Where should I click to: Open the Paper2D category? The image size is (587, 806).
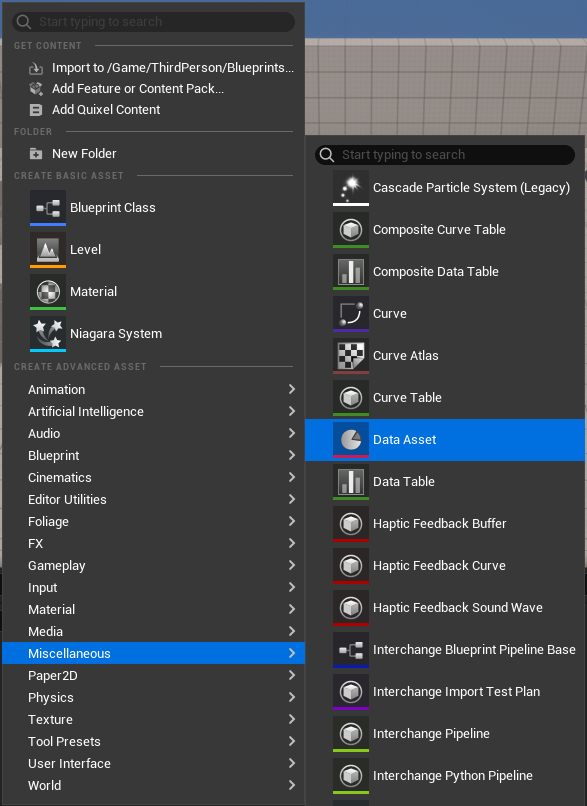tap(153, 675)
